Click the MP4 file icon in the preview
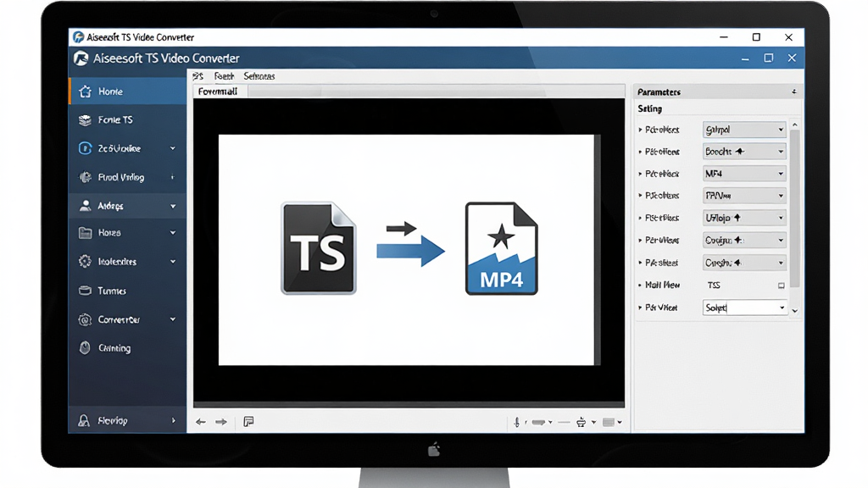 click(502, 248)
